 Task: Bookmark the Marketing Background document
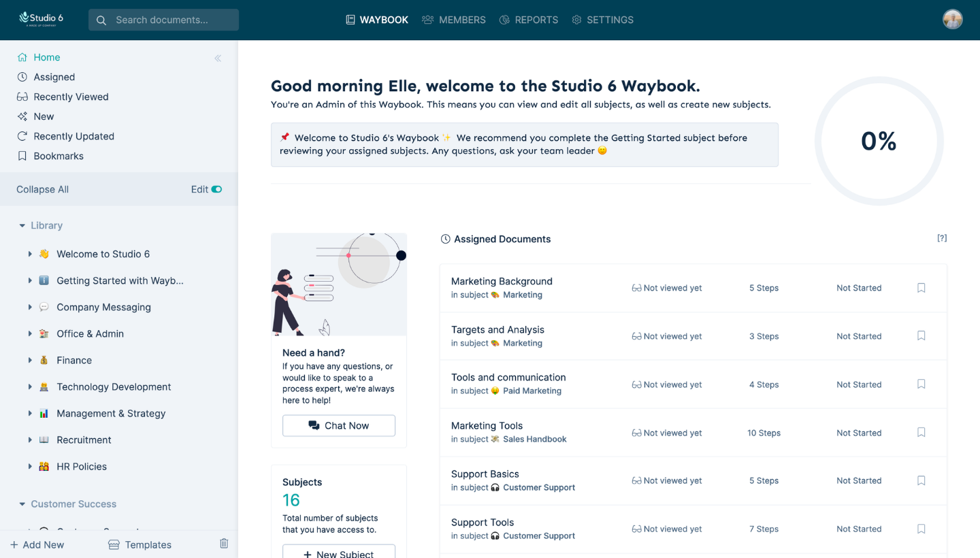click(921, 288)
